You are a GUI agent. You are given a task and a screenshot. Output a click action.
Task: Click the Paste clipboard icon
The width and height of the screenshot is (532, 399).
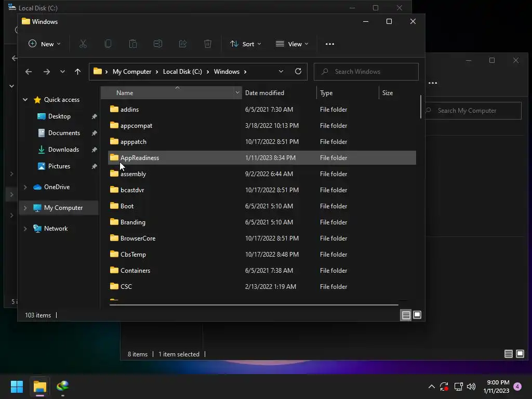(133, 44)
